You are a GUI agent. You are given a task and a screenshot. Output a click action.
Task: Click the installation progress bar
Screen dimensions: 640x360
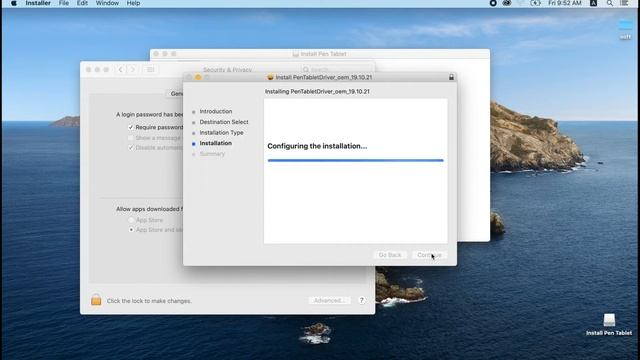[356, 160]
